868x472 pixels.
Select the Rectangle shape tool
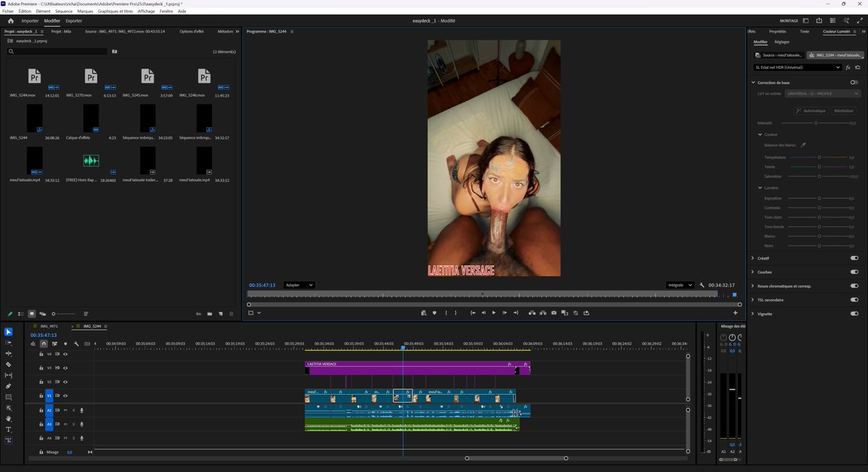coord(9,397)
